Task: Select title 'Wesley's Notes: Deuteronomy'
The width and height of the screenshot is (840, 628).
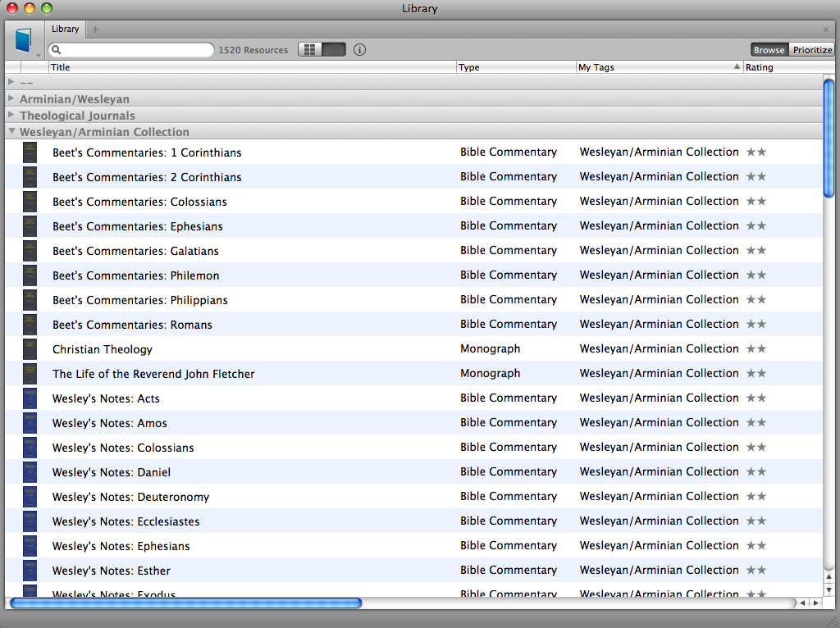Action: click(x=130, y=498)
